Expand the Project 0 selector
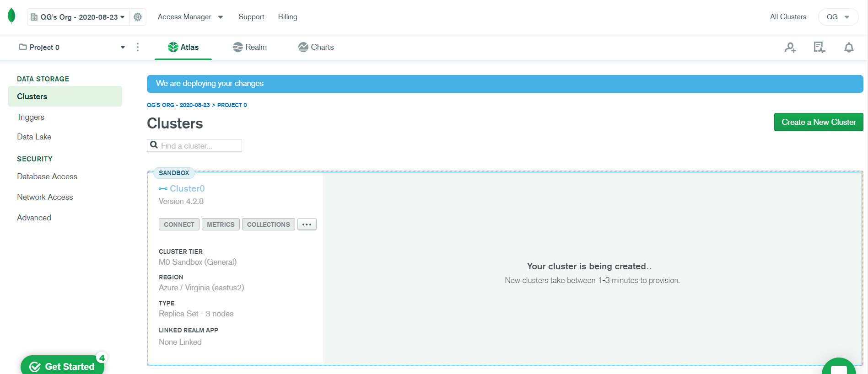 click(72, 47)
